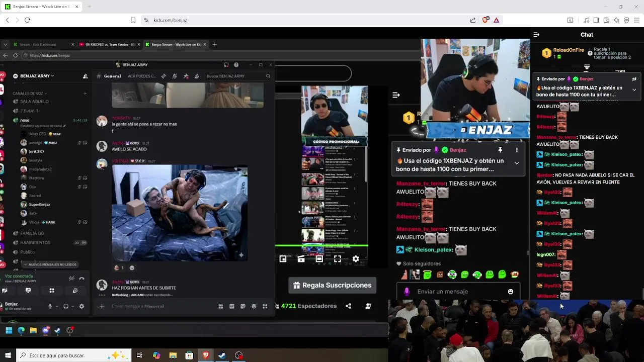Screen dimensions: 644x362
Task: Show pinned messages in Discord
Action: pyautogui.click(x=186, y=76)
